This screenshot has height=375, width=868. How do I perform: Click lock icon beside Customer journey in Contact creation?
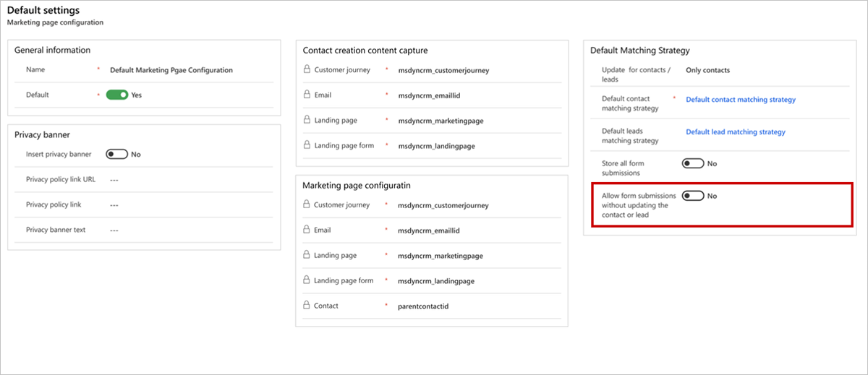[x=307, y=70]
